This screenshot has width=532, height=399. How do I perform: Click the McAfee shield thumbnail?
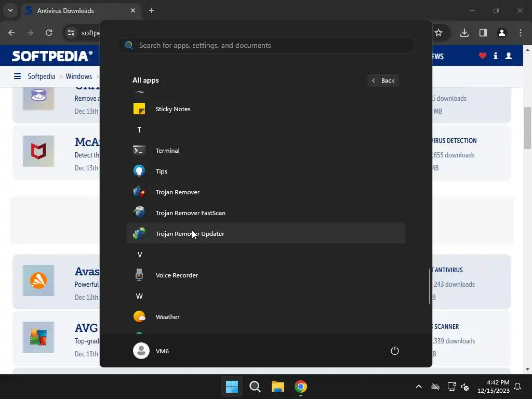38,151
